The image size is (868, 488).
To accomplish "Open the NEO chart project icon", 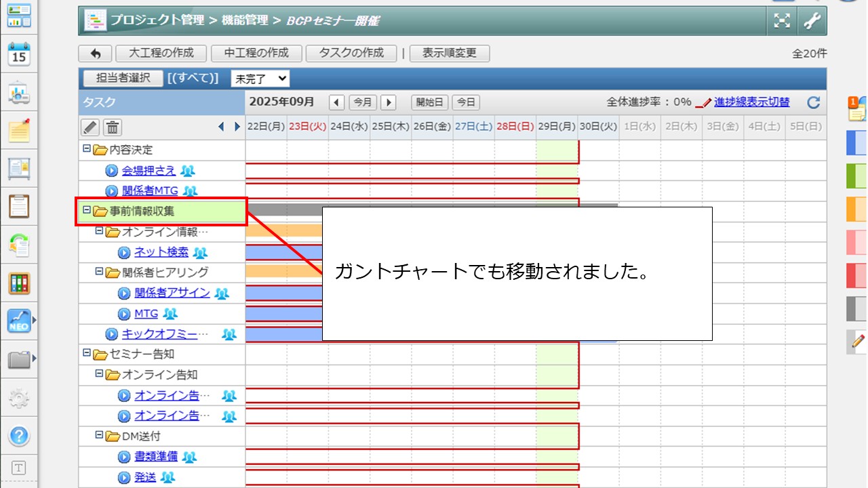I will [19, 321].
